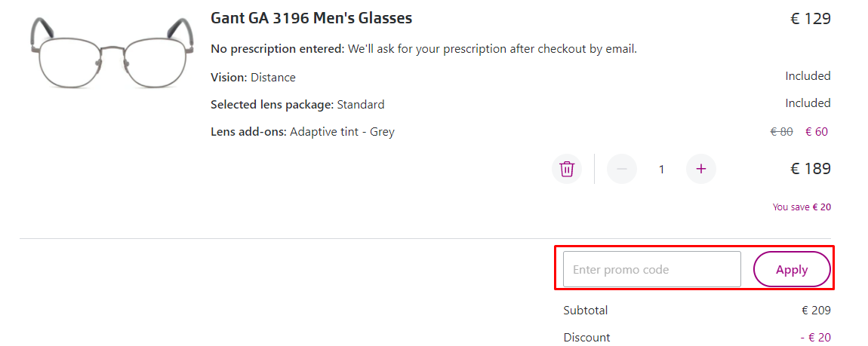Delete the Gant glasses from cart
This screenshot has width=868, height=346.
(567, 169)
